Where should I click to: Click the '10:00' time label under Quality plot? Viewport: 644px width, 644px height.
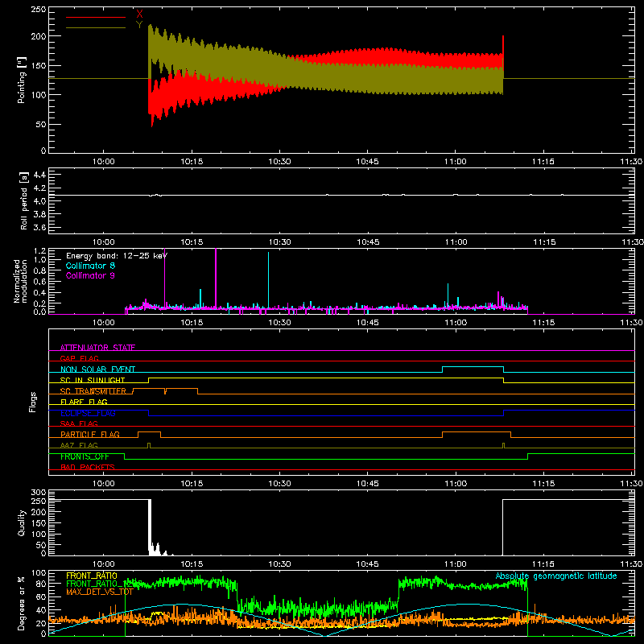tap(104, 564)
